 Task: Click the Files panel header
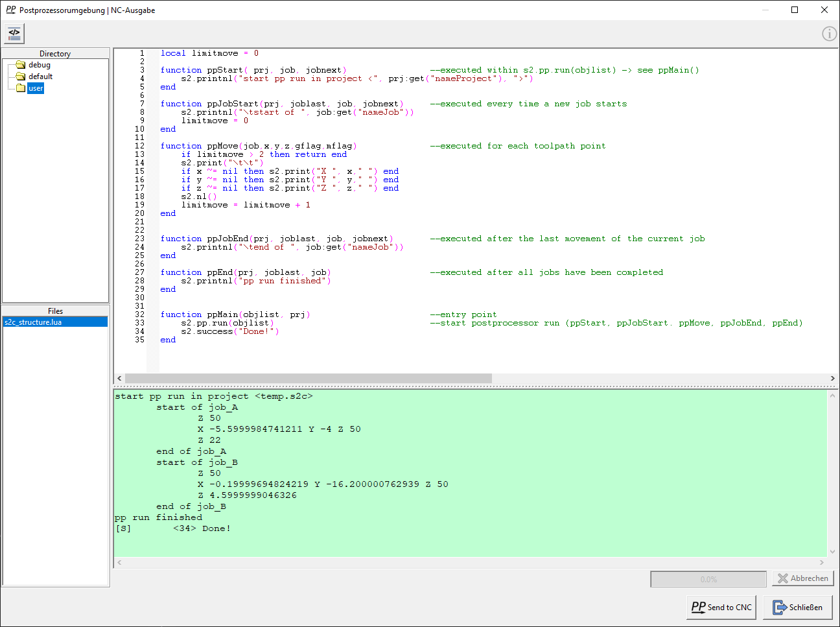pyautogui.click(x=55, y=311)
